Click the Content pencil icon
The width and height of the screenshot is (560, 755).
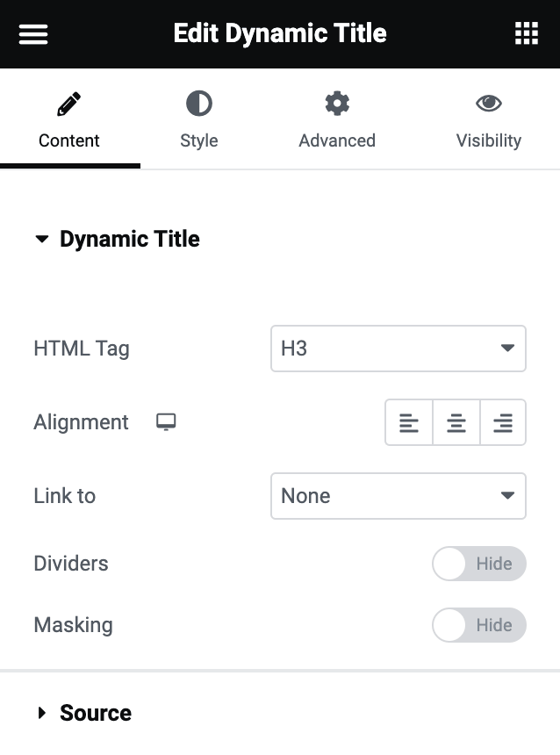69,105
